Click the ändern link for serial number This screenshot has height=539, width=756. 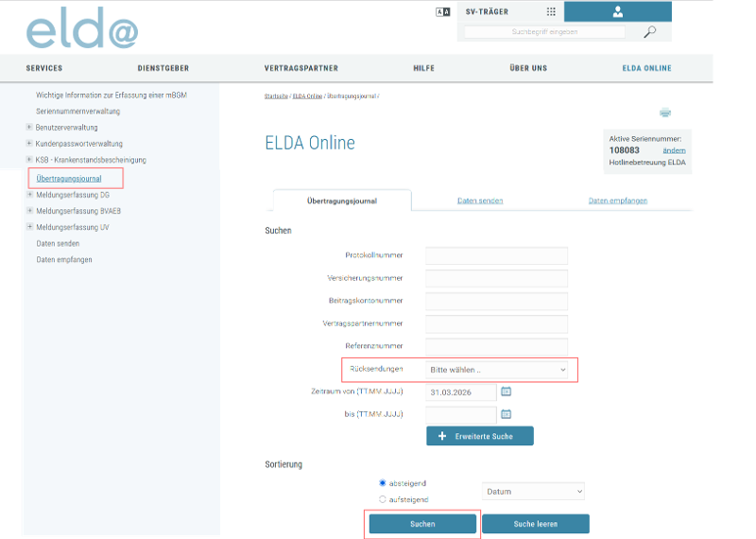(674, 150)
